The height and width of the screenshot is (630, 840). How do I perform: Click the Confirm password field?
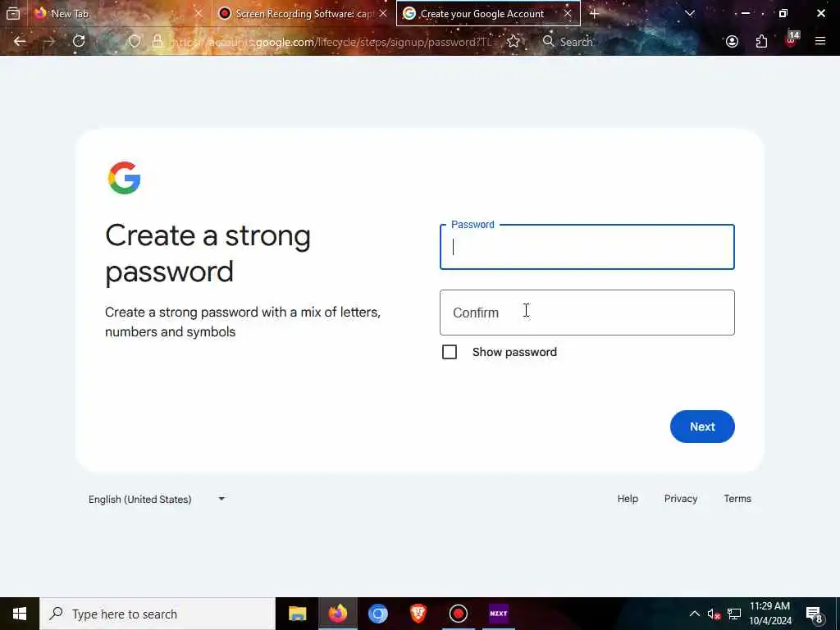pyautogui.click(x=587, y=313)
